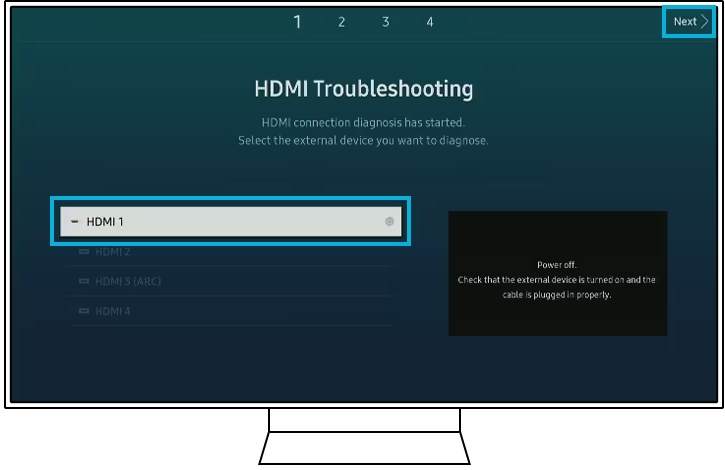Click the 'Check that the external device' message

pyautogui.click(x=557, y=287)
